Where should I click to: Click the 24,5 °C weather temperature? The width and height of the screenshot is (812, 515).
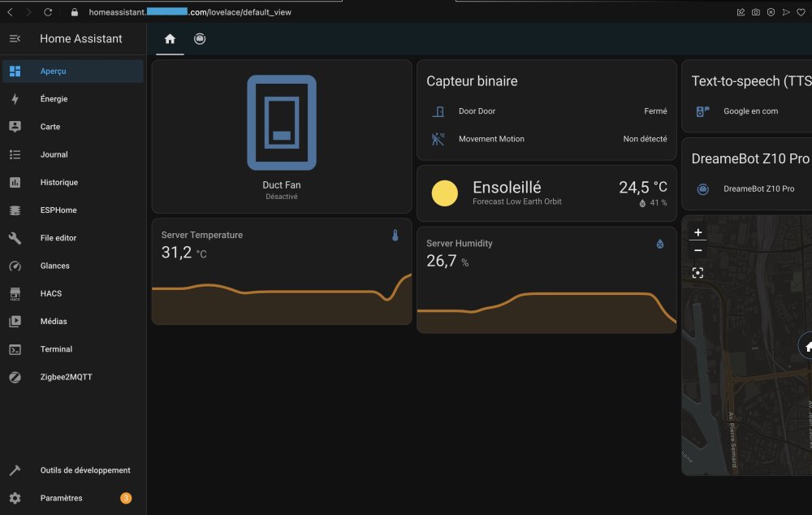pyautogui.click(x=643, y=187)
